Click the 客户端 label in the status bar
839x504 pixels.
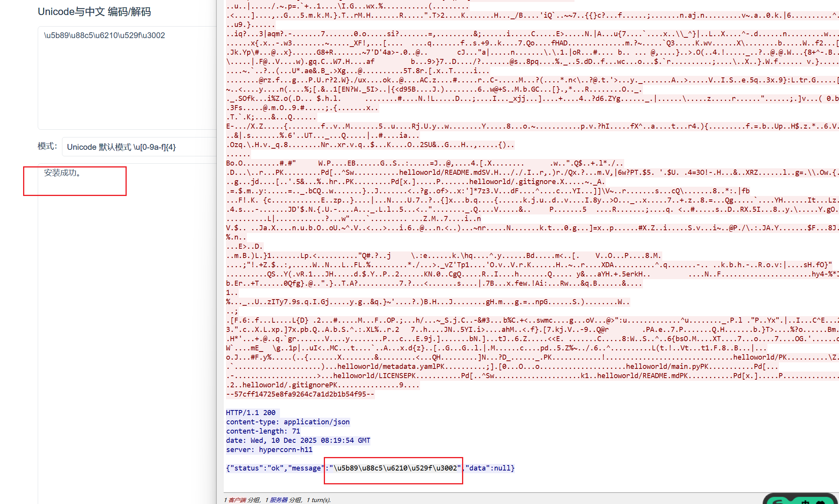(237, 500)
